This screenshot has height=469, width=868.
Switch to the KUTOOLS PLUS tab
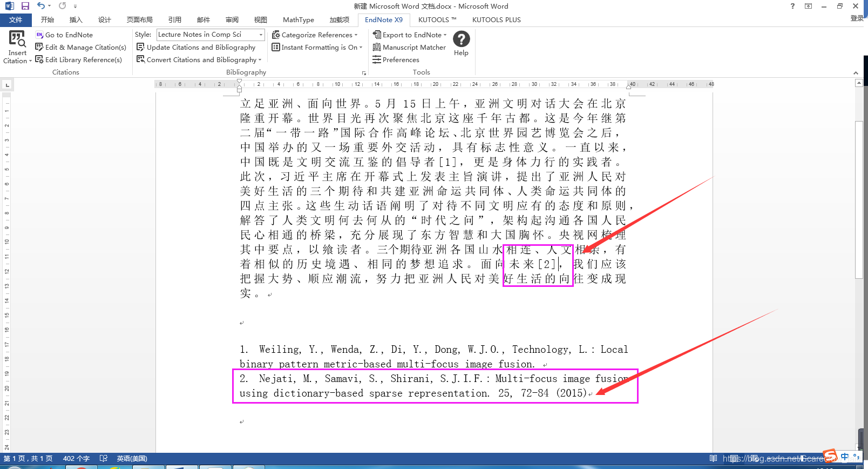[497, 20]
